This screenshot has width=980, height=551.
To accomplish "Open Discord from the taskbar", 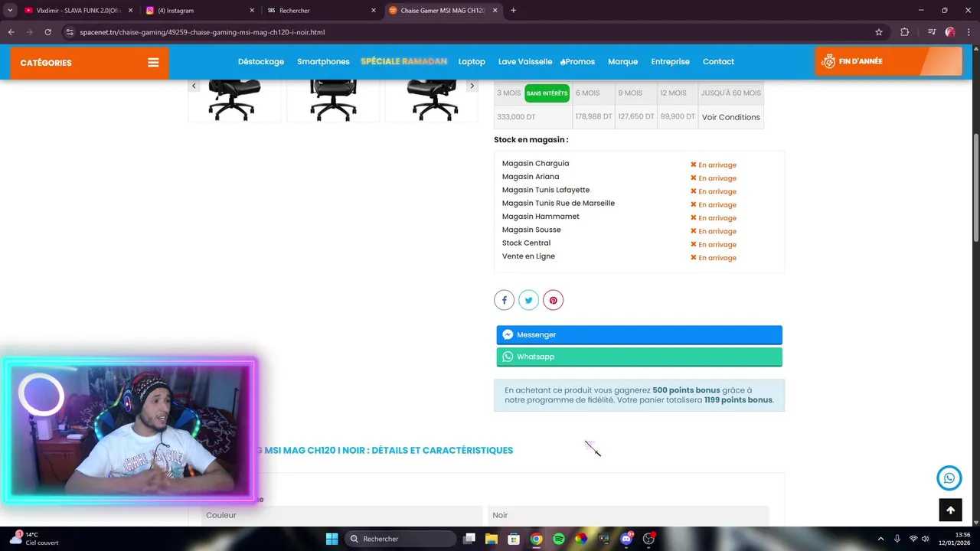I will (626, 539).
